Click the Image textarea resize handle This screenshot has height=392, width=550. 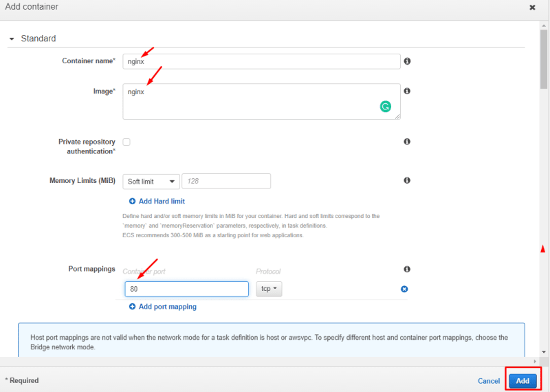pyautogui.click(x=397, y=116)
